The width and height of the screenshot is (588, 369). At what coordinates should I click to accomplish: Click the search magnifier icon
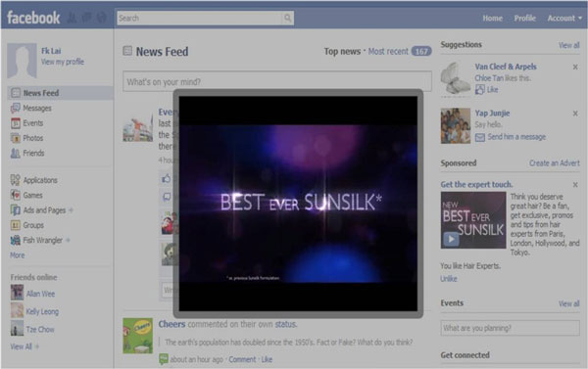[x=287, y=18]
